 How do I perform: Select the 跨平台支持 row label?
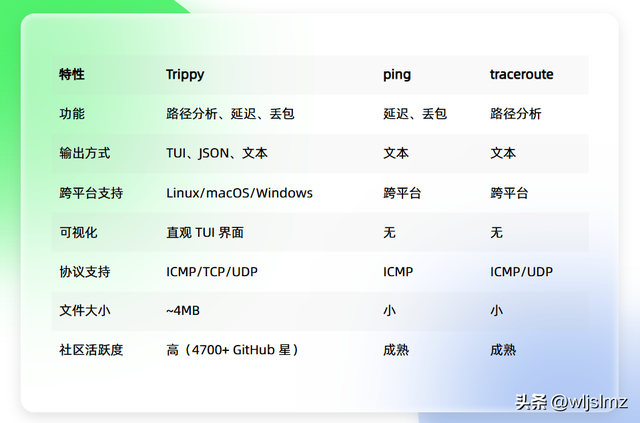91,193
